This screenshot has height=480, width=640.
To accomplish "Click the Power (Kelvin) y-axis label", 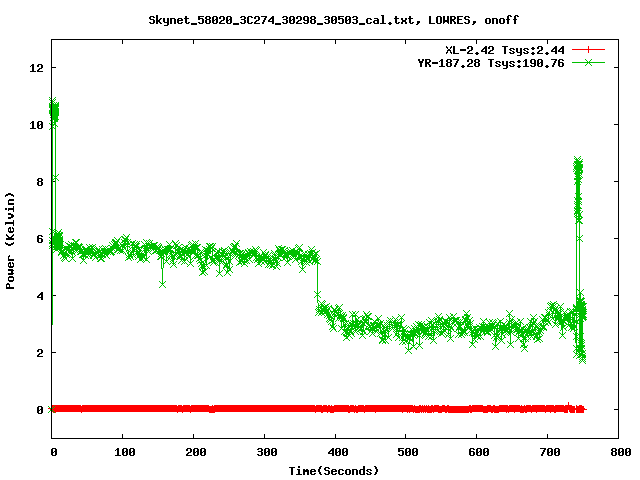I will click(x=10, y=241).
